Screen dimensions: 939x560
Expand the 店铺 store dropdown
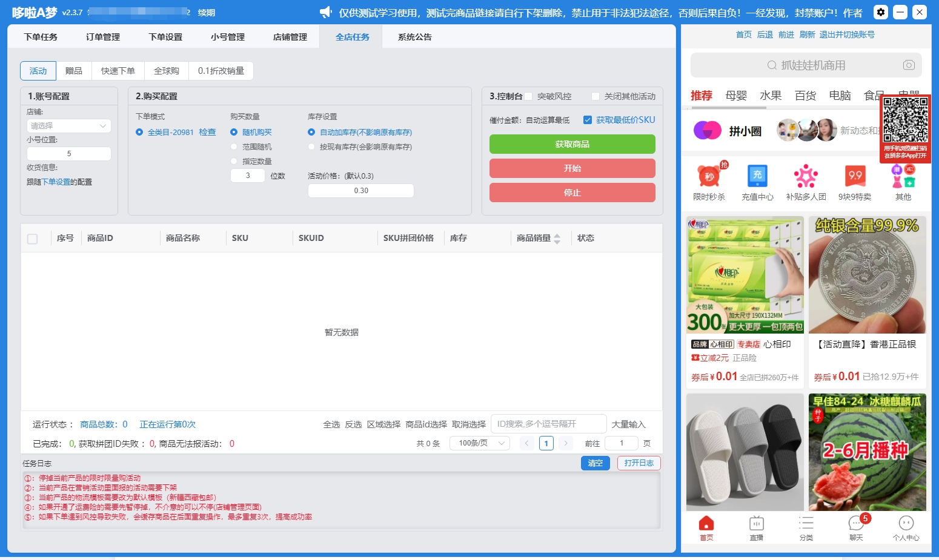tap(69, 126)
